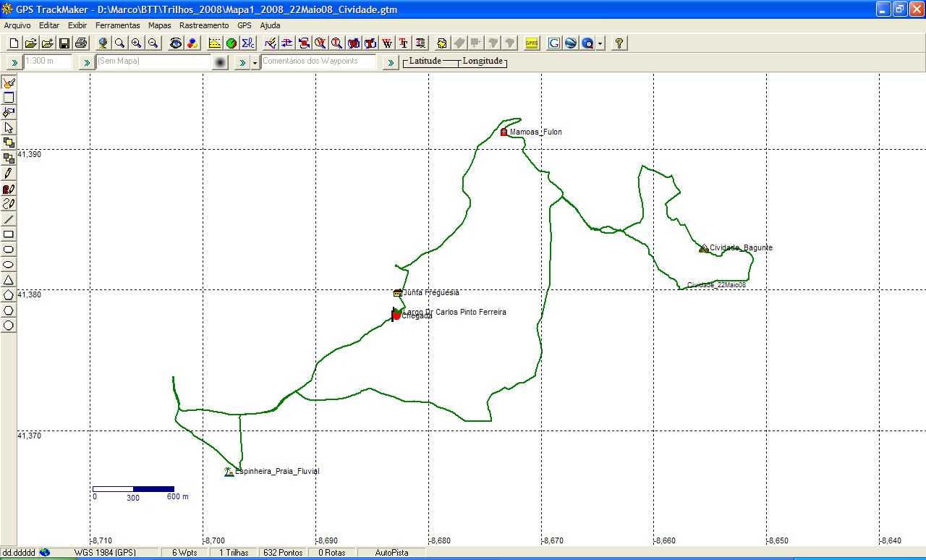The width and height of the screenshot is (926, 560).
Task: Click the three colored circles icon
Action: pos(192,43)
